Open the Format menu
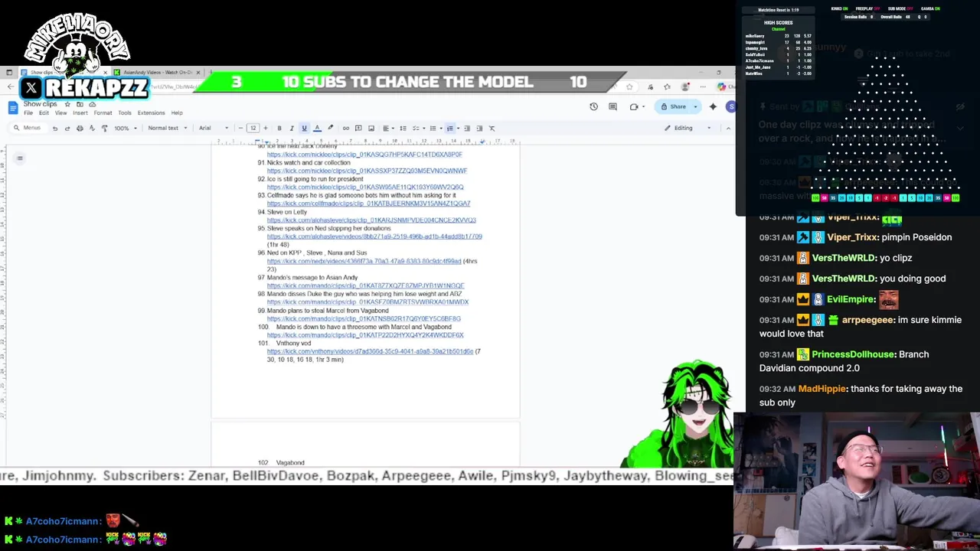This screenshot has width=980, height=551. (103, 113)
